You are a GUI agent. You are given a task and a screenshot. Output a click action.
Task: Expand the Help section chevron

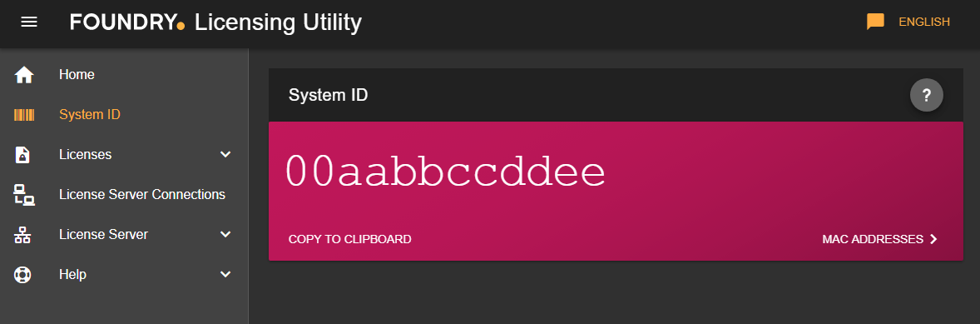coord(225,275)
